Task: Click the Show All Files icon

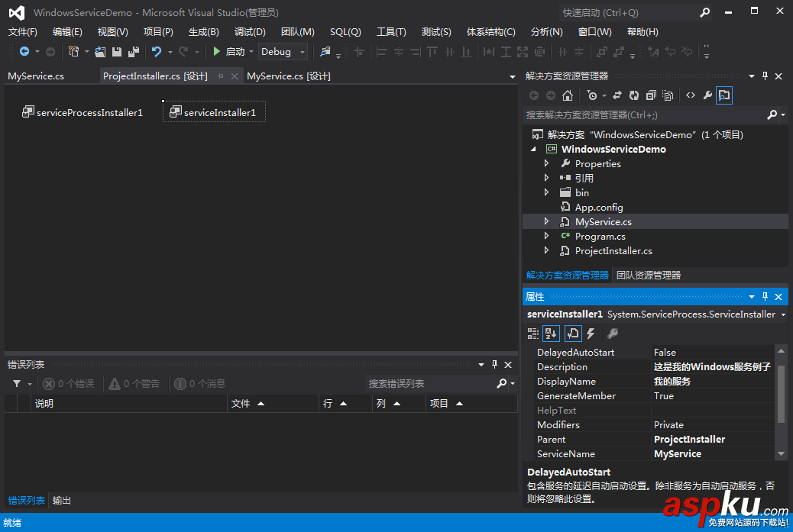Action: point(668,95)
